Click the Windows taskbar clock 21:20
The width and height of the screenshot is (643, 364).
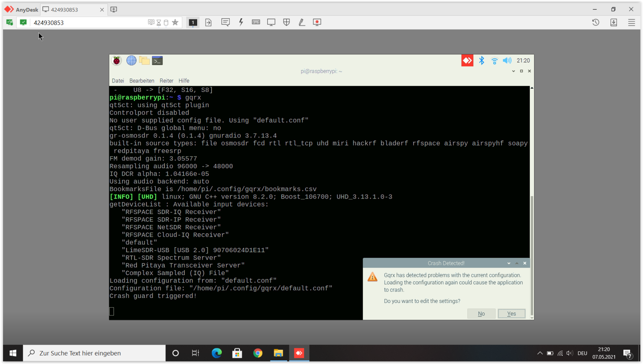coord(604,353)
